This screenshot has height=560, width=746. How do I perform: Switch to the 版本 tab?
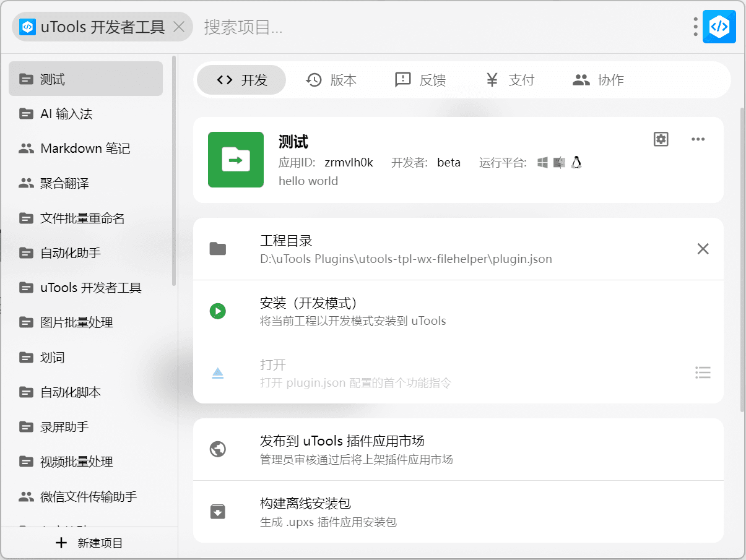pos(331,80)
